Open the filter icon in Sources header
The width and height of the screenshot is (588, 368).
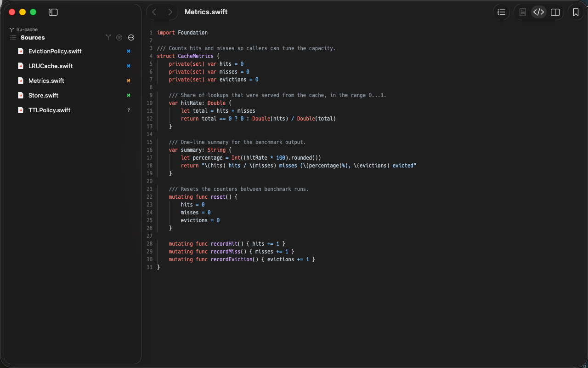pos(119,37)
